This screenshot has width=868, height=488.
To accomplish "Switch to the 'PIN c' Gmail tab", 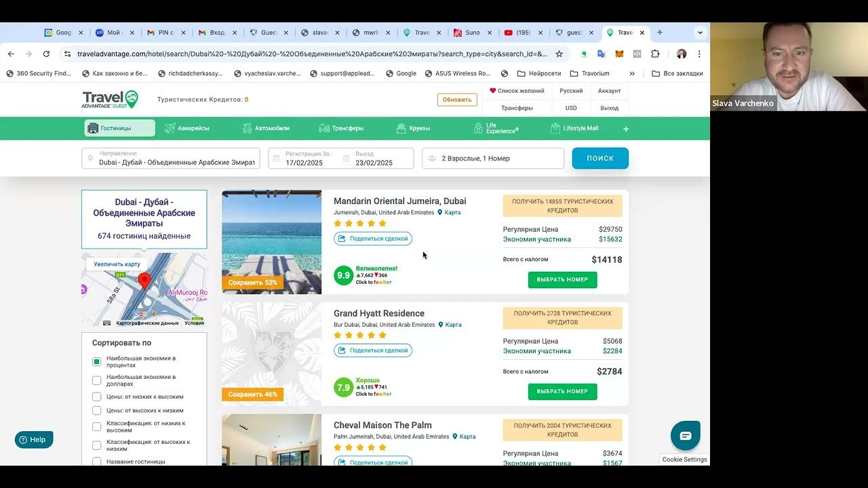I will pos(166,33).
